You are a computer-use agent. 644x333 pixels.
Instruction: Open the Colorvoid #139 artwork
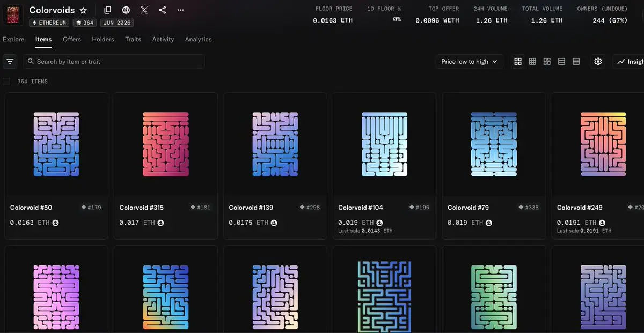click(275, 144)
